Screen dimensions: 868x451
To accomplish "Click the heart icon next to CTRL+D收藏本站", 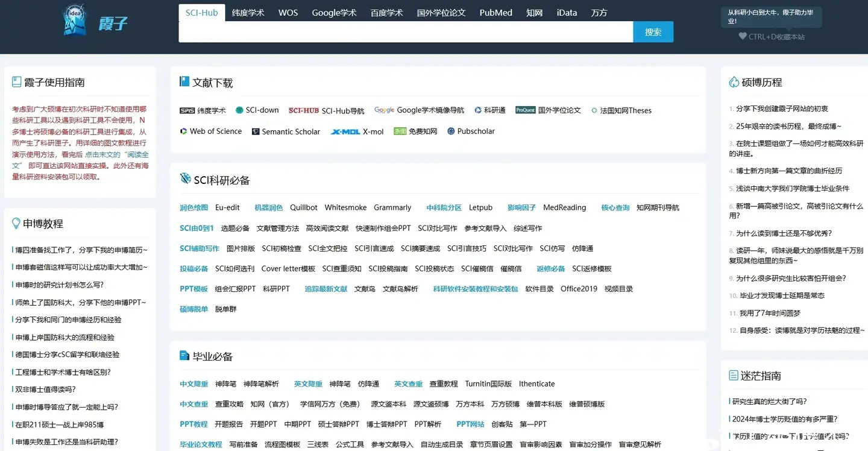I will [x=743, y=36].
